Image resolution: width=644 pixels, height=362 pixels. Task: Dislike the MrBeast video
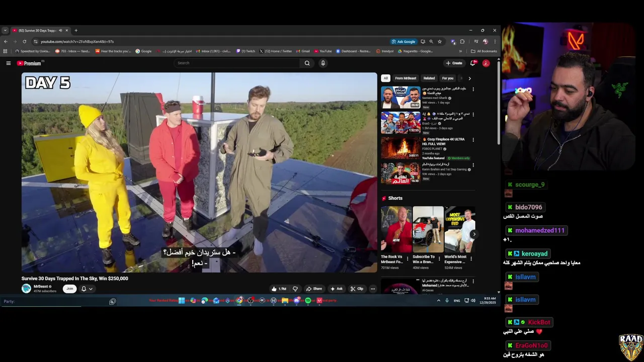tap(295, 289)
